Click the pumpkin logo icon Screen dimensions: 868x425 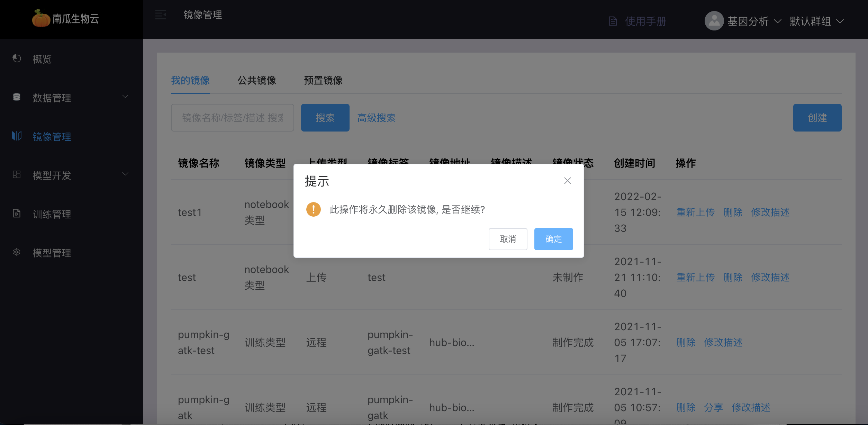41,18
